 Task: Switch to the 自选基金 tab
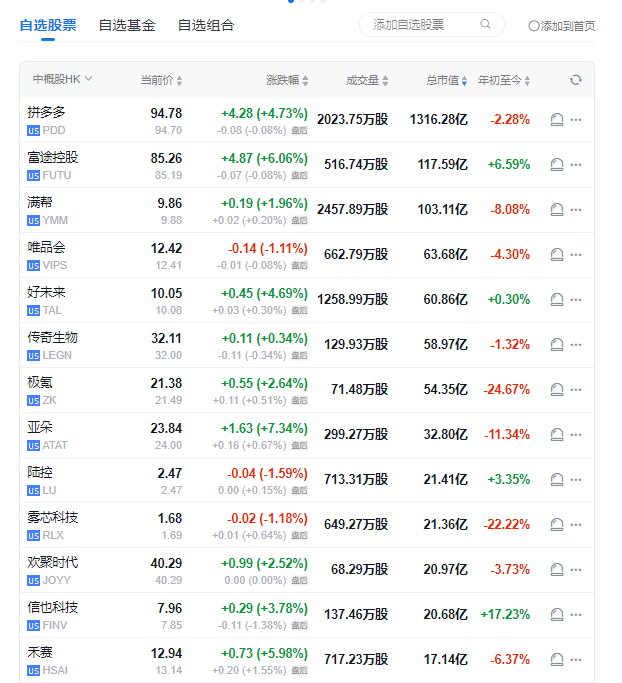(x=127, y=25)
